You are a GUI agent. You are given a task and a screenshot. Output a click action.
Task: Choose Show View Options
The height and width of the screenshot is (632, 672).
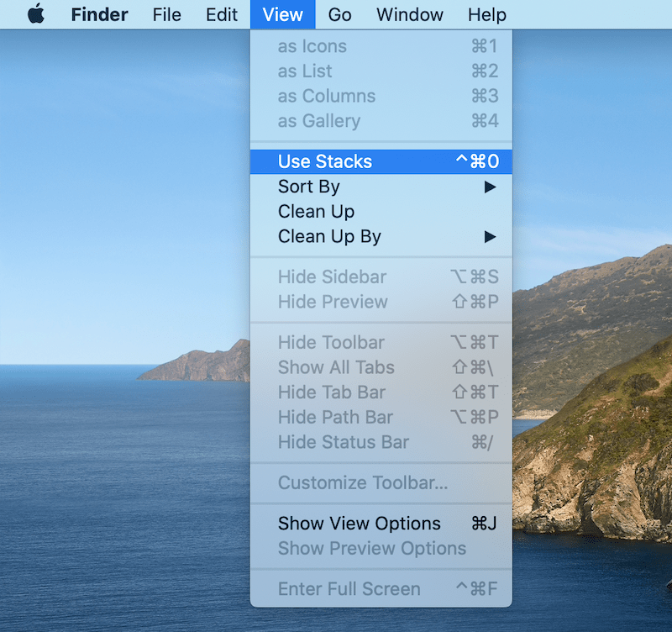click(381, 524)
